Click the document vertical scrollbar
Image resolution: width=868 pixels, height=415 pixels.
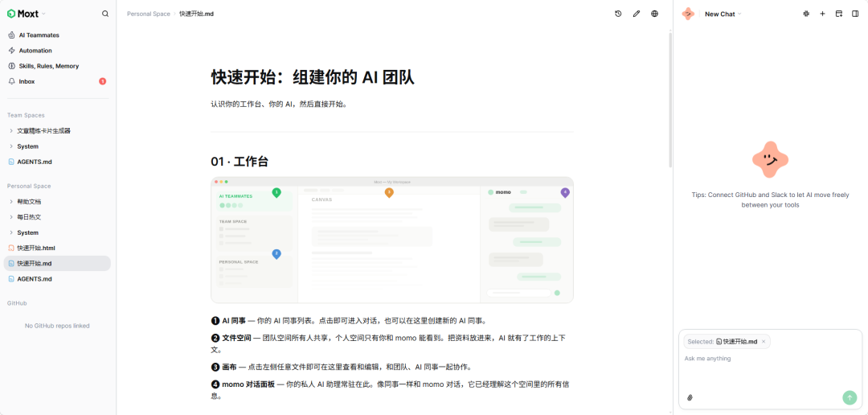tap(670, 100)
